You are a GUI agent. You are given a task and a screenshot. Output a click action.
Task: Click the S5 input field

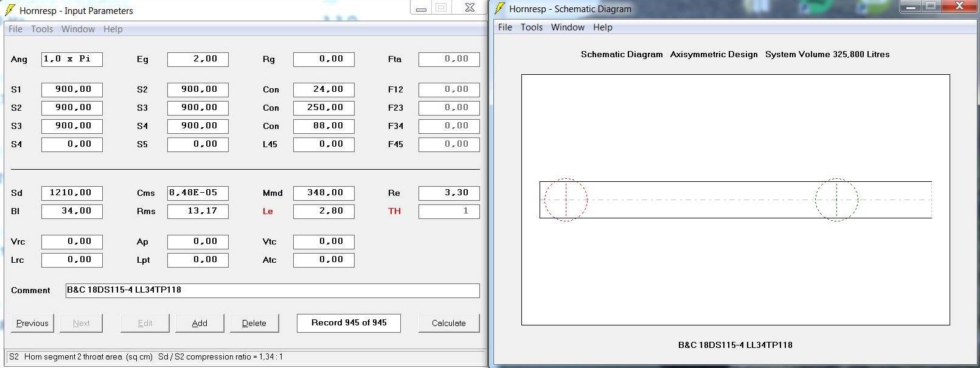coord(198,144)
